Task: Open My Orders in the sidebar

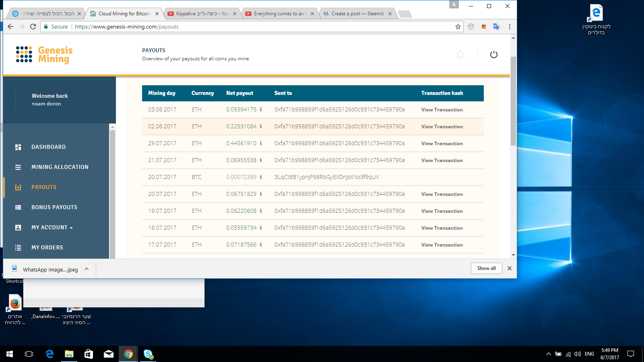Action: [x=47, y=247]
